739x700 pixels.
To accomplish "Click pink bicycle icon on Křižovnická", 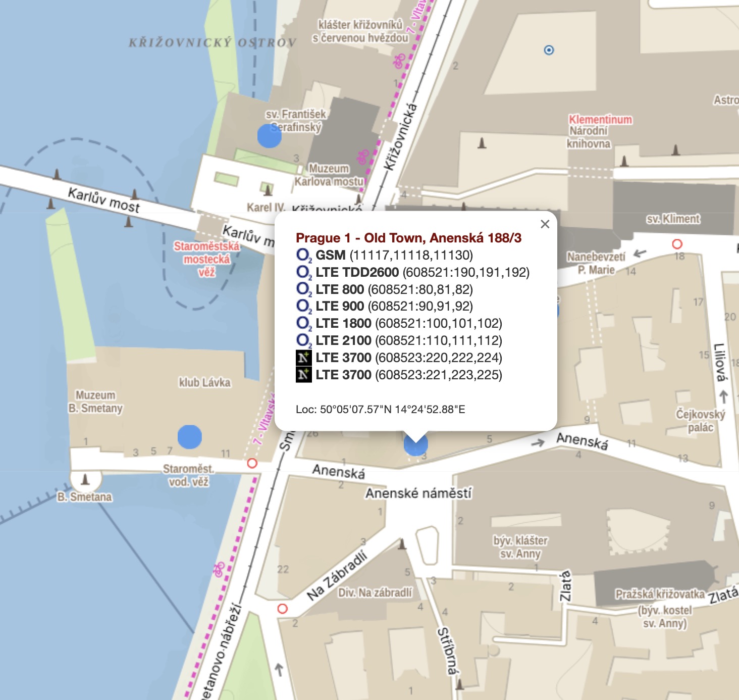I will pyautogui.click(x=399, y=62).
